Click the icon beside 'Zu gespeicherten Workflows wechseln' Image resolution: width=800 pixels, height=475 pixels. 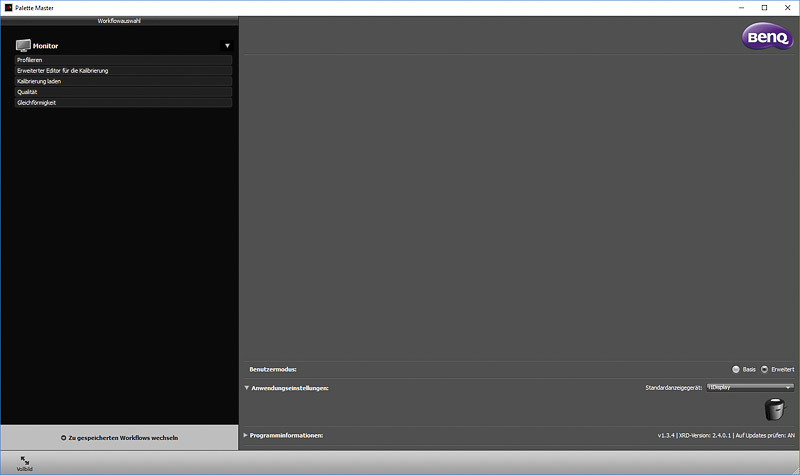click(x=63, y=437)
